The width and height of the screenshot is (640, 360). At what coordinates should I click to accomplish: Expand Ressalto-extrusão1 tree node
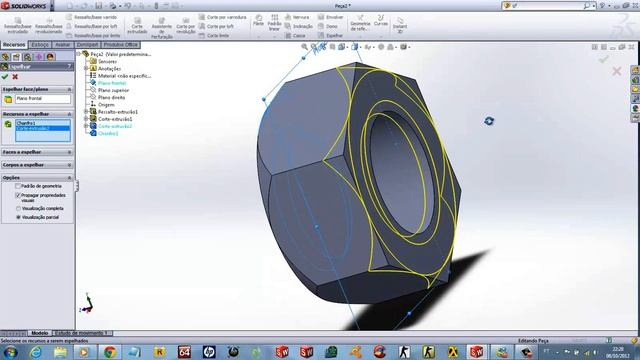[x=87, y=111]
